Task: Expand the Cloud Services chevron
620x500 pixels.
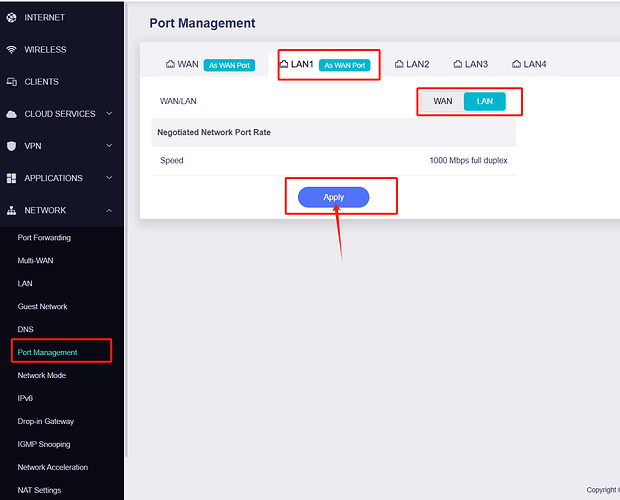Action: tap(109, 114)
